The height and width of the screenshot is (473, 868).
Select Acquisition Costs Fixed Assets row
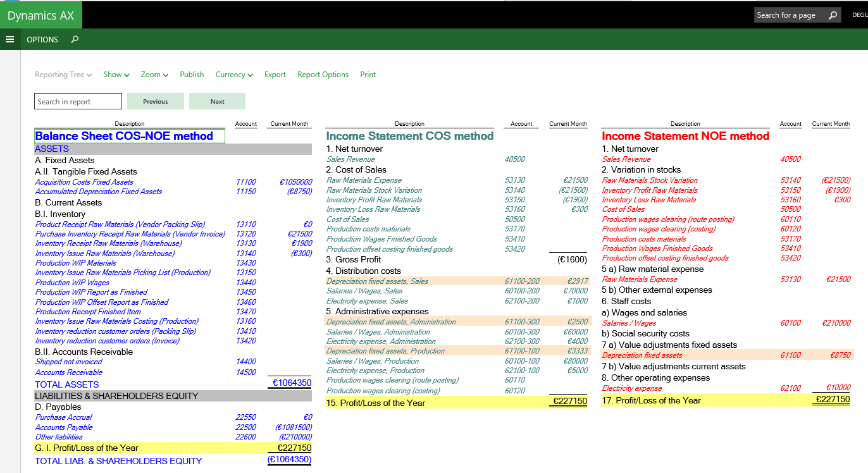click(84, 182)
